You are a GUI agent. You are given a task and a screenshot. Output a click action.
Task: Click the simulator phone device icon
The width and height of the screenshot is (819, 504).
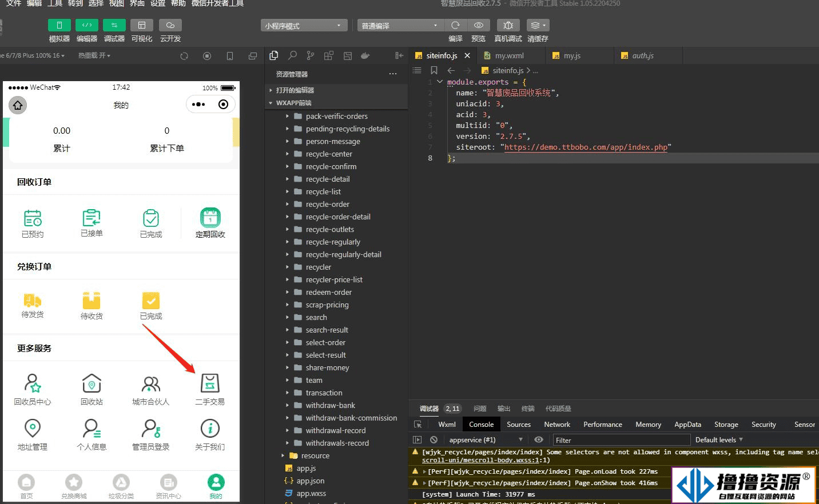(230, 56)
